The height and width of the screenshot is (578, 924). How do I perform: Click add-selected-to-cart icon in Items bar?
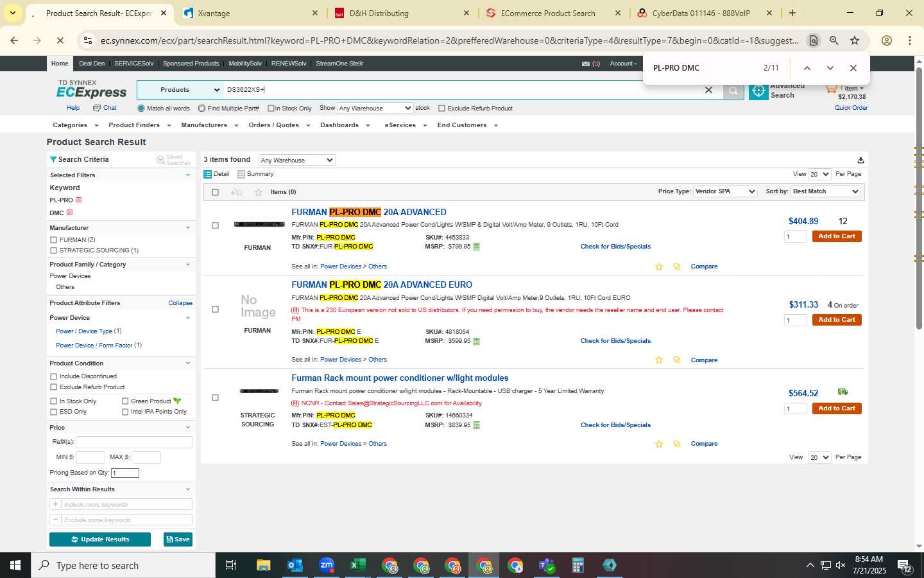click(236, 192)
